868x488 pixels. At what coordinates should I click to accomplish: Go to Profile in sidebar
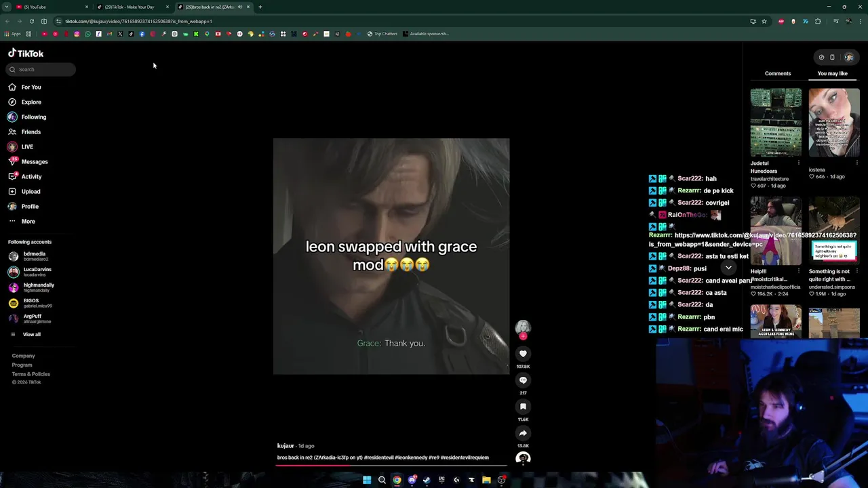tap(24, 206)
